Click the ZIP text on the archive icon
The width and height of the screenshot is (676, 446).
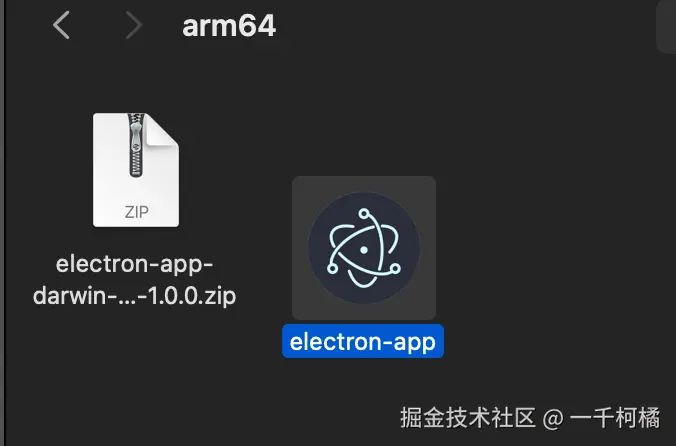coord(137,212)
